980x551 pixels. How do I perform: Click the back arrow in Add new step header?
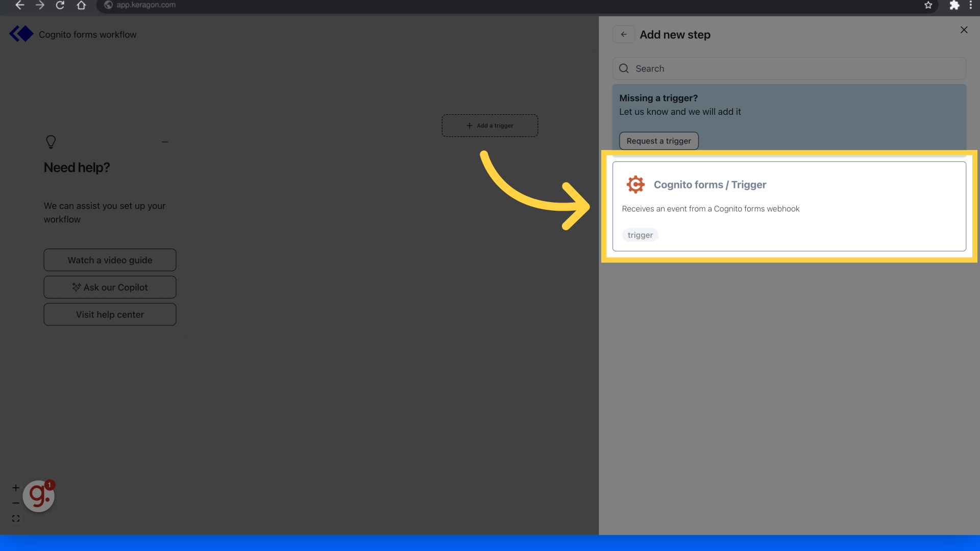[x=624, y=34]
